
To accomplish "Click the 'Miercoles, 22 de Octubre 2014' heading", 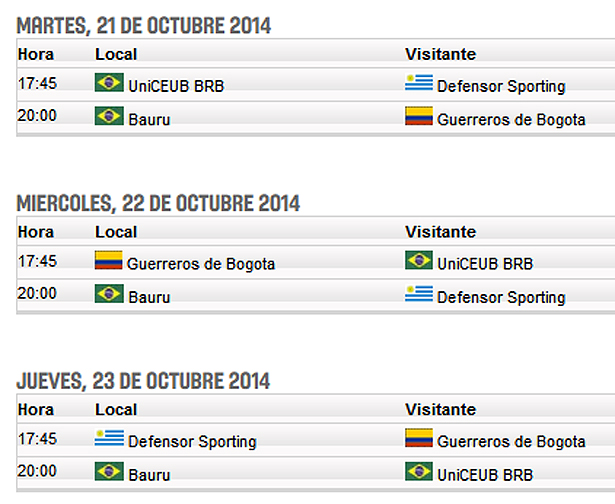I will pyautogui.click(x=158, y=203).
